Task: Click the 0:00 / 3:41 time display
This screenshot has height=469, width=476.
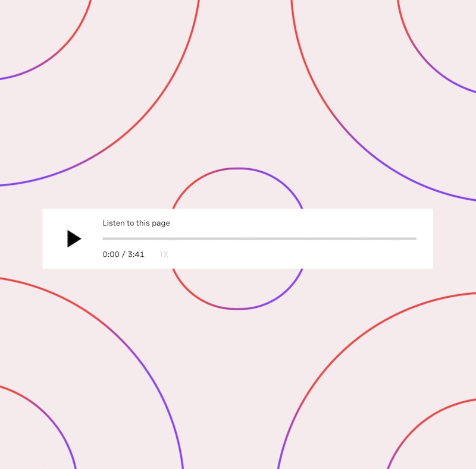Action: pos(123,254)
